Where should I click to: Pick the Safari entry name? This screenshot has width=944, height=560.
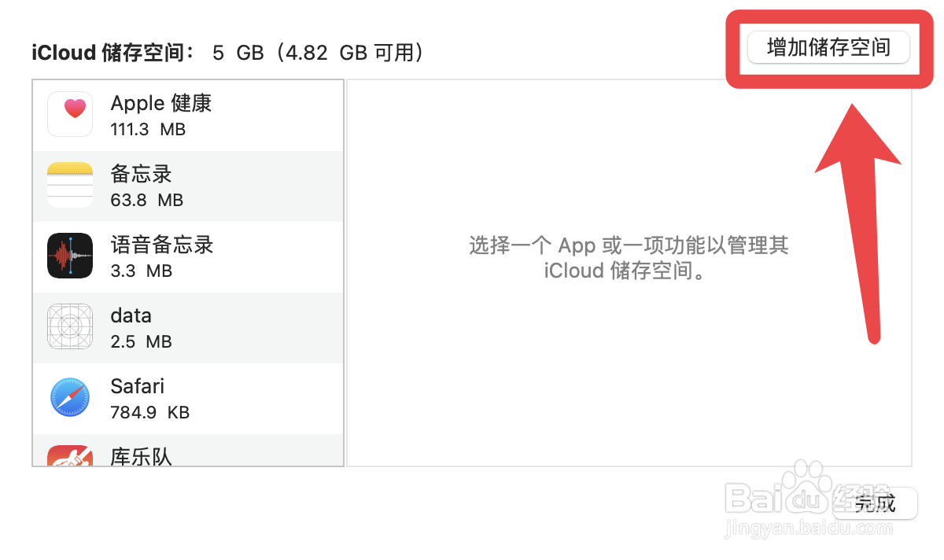(138, 386)
